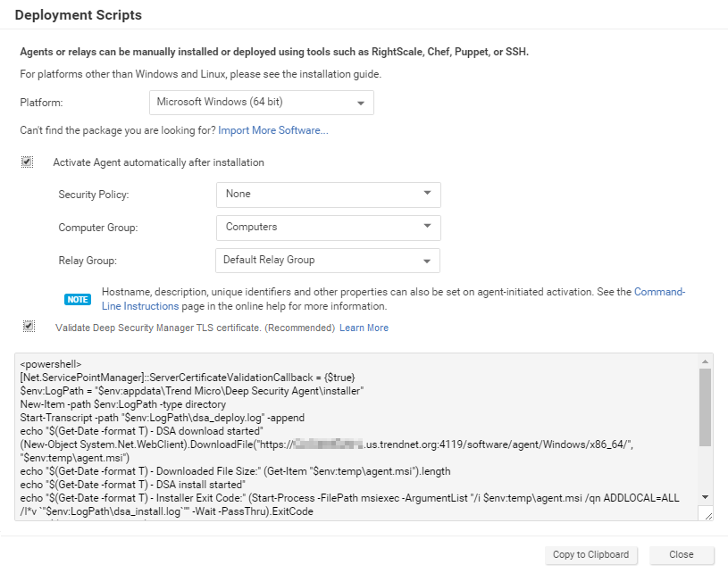
Task: Click the script box scroll-down arrow
Action: (705, 497)
